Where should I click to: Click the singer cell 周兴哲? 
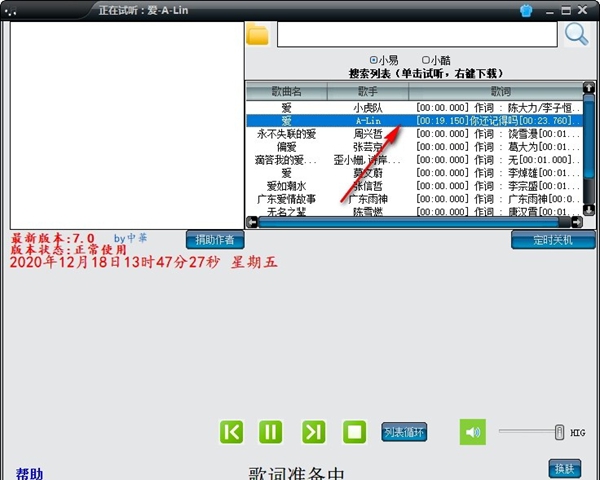point(368,134)
